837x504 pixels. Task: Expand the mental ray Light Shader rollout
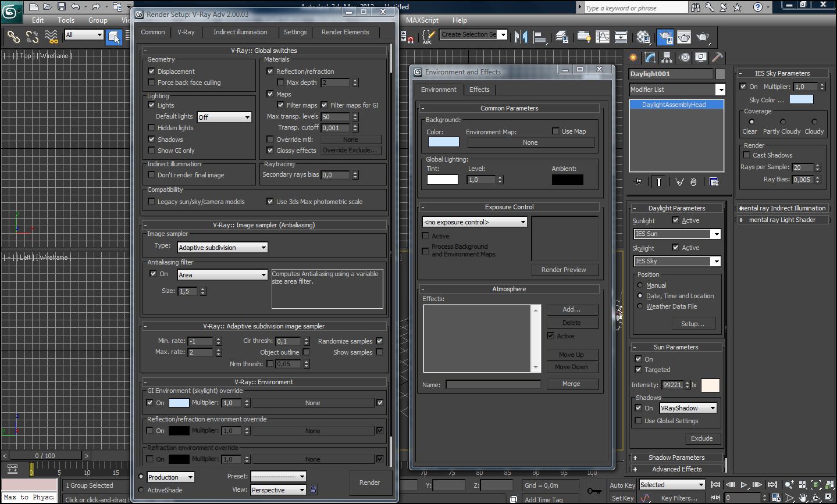[782, 220]
